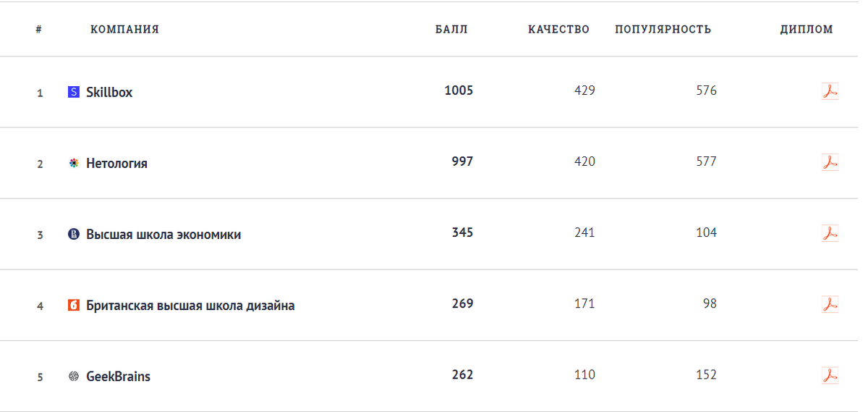The height and width of the screenshot is (412, 868).
Task: Open the Британская высшая школа дизайна link
Action: click(190, 305)
